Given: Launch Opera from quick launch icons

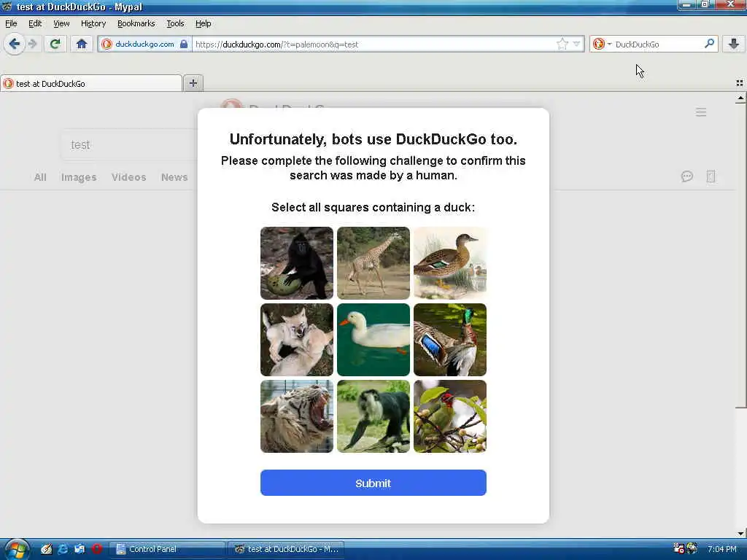Looking at the screenshot, I should pyautogui.click(x=97, y=549).
